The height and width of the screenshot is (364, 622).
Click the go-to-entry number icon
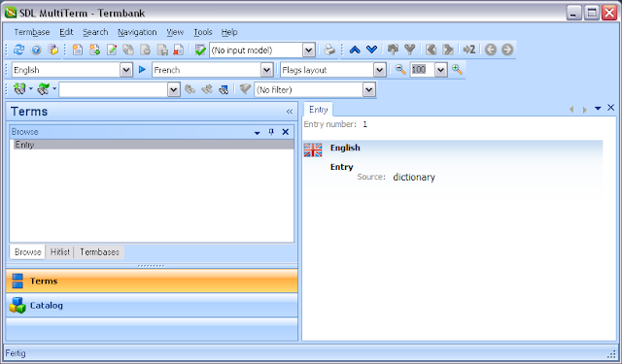pos(468,50)
